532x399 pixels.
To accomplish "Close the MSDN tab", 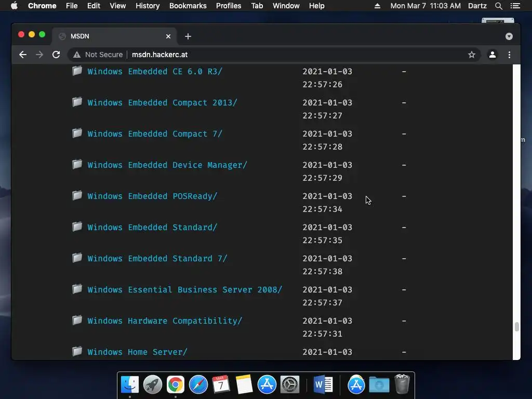I will tap(168, 36).
